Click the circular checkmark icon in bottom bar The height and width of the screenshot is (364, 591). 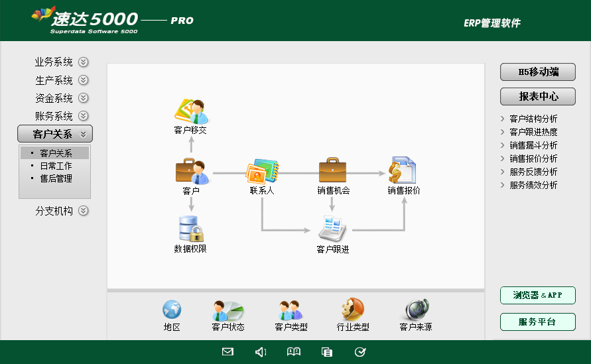360,352
